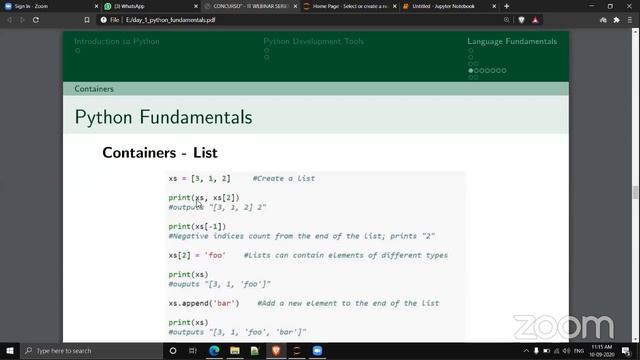Open the Action Center notifications icon
This screenshot has height=360, width=640.
[627, 351]
